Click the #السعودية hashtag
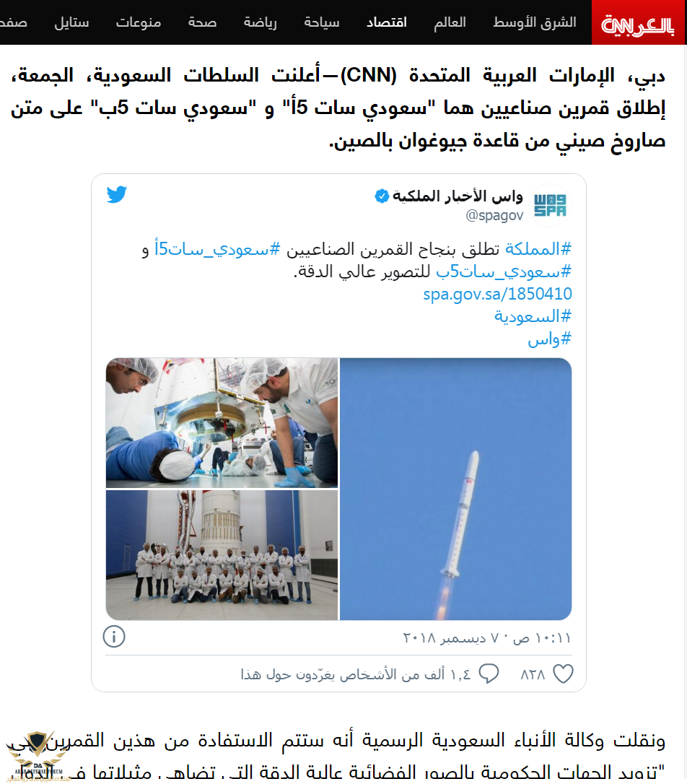Viewport: 687px width, 784px height. tap(533, 316)
